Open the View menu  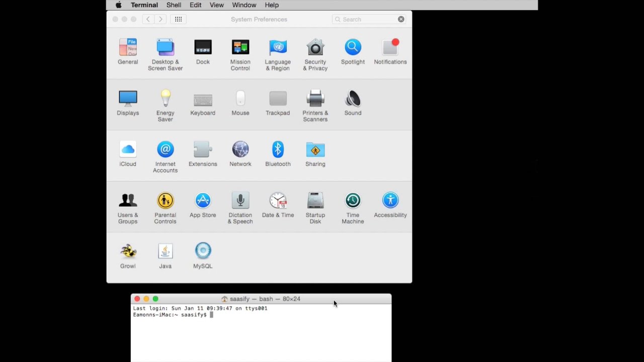pyautogui.click(x=217, y=5)
